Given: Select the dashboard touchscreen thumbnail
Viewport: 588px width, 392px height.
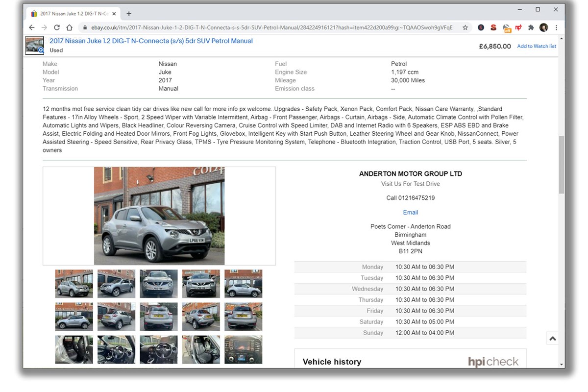Looking at the screenshot, I should 244,349.
